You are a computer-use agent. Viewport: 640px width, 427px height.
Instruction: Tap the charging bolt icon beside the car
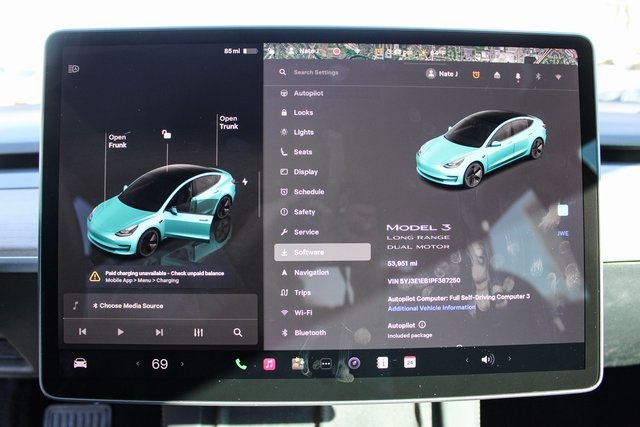coord(245,181)
